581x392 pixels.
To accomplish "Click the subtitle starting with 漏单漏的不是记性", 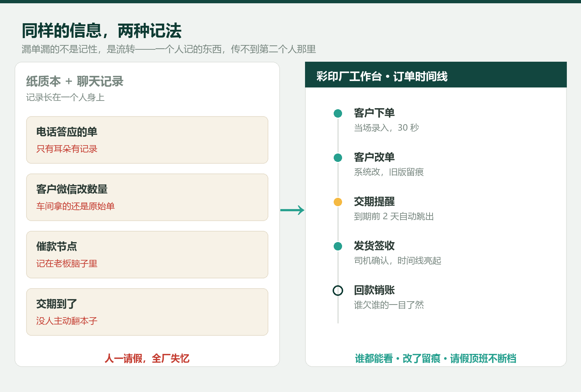I will click(168, 49).
